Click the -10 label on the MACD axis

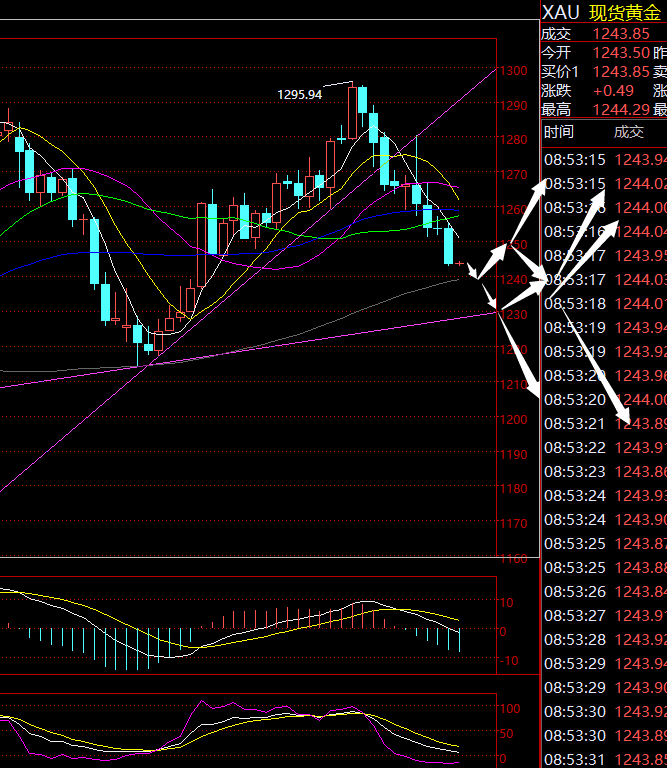click(x=509, y=661)
